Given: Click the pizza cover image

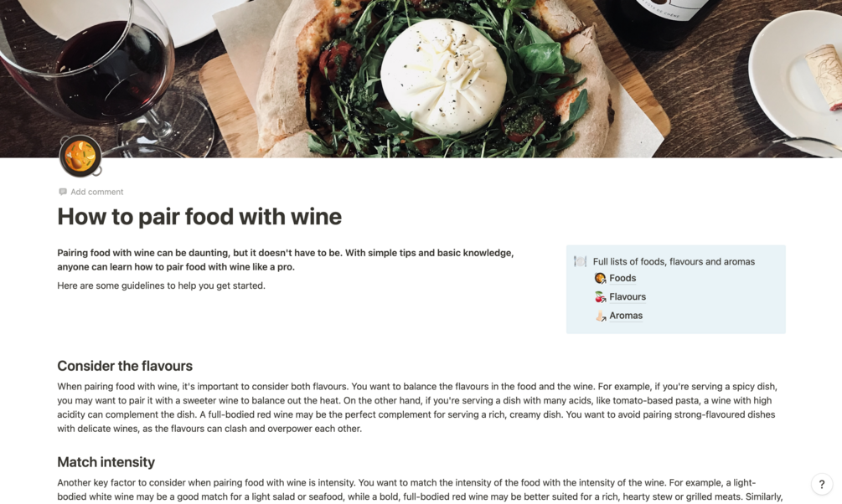Looking at the screenshot, I should pyautogui.click(x=421, y=79).
